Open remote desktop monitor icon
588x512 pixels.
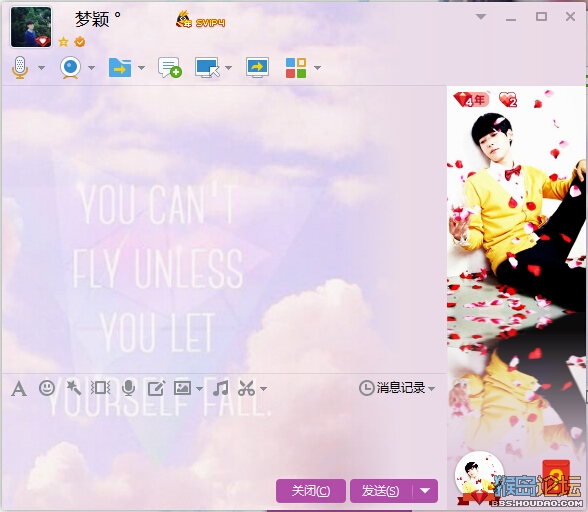pos(207,68)
